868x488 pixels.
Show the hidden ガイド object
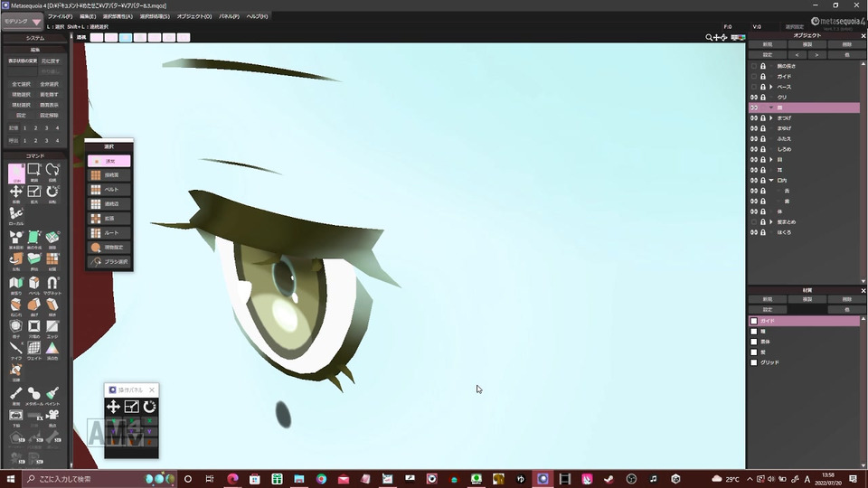click(754, 76)
